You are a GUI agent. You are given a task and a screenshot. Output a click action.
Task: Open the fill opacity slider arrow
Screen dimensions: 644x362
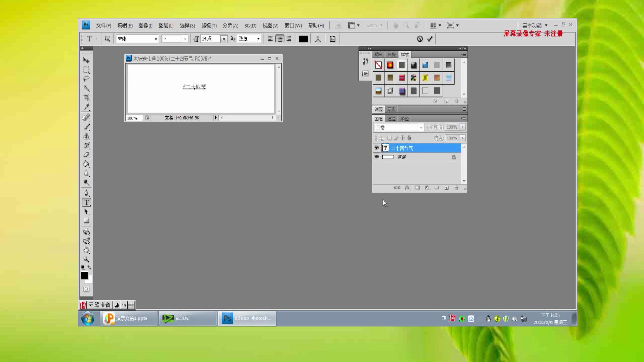click(x=463, y=138)
